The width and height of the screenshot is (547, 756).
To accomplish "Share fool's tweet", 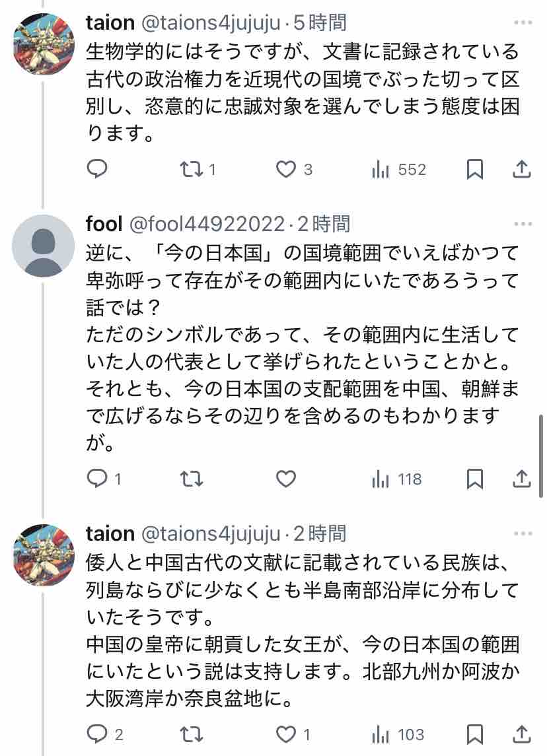I will point(522,479).
